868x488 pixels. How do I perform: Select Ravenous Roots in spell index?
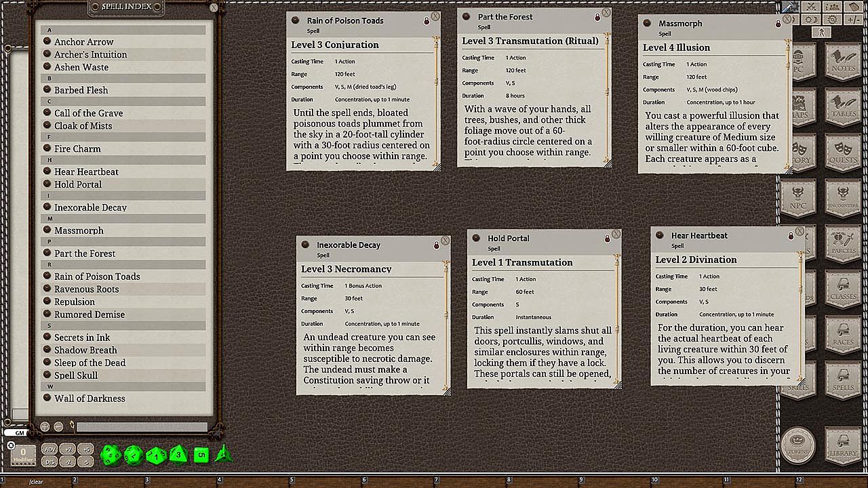tap(87, 289)
